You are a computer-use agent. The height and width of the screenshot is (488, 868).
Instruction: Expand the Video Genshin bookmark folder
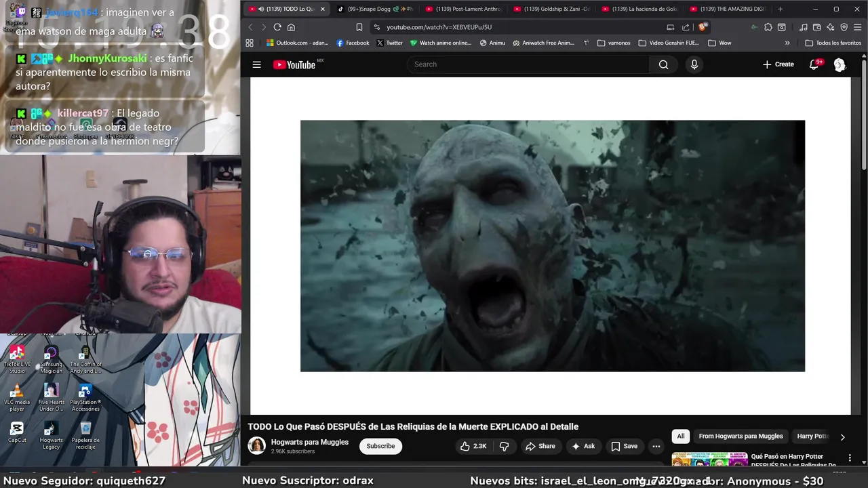click(669, 43)
